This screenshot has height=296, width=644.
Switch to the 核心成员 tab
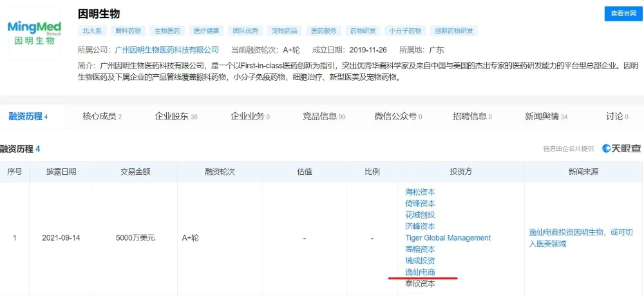pos(102,117)
